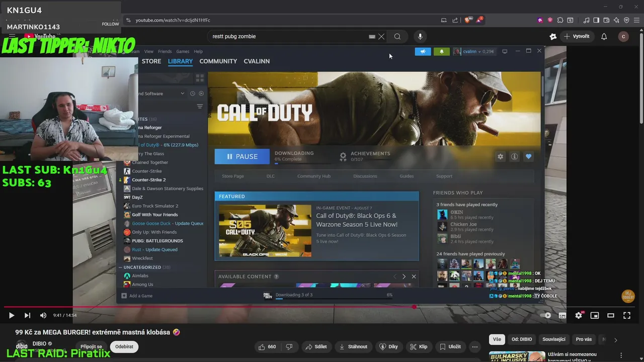Show more related chips arrow
Screen dimensions: 644x362
pos(615,340)
